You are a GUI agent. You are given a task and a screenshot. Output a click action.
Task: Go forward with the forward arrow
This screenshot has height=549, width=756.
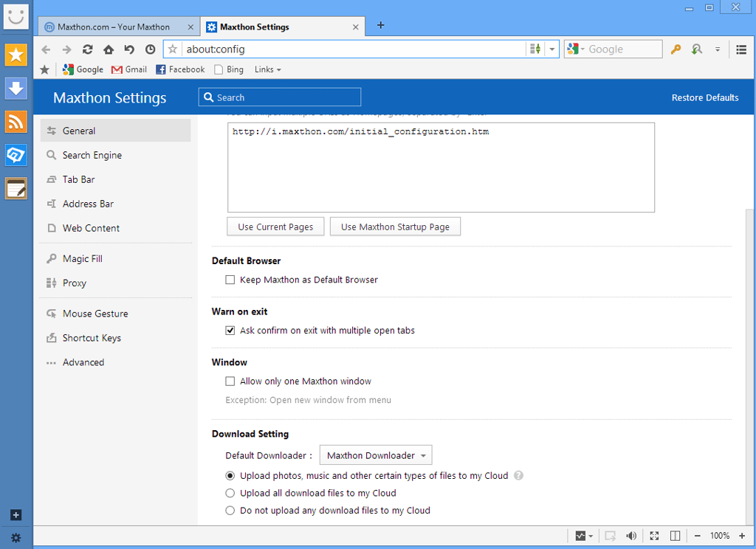(x=66, y=49)
